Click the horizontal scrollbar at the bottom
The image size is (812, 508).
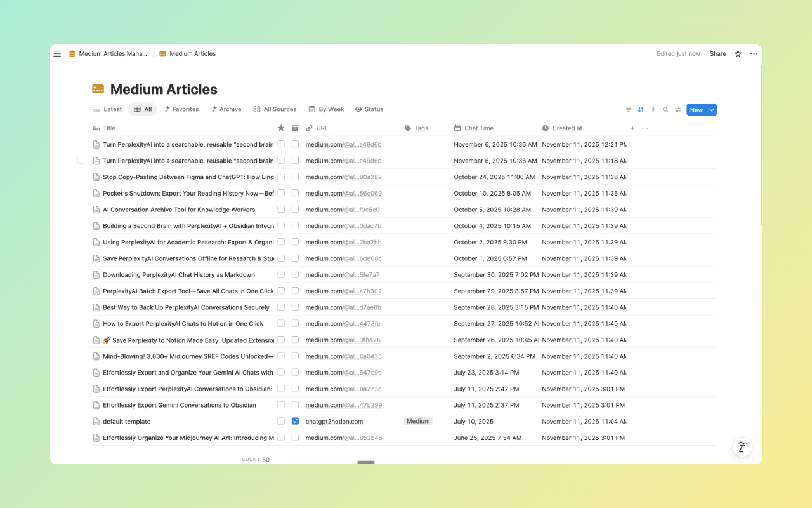pyautogui.click(x=365, y=462)
